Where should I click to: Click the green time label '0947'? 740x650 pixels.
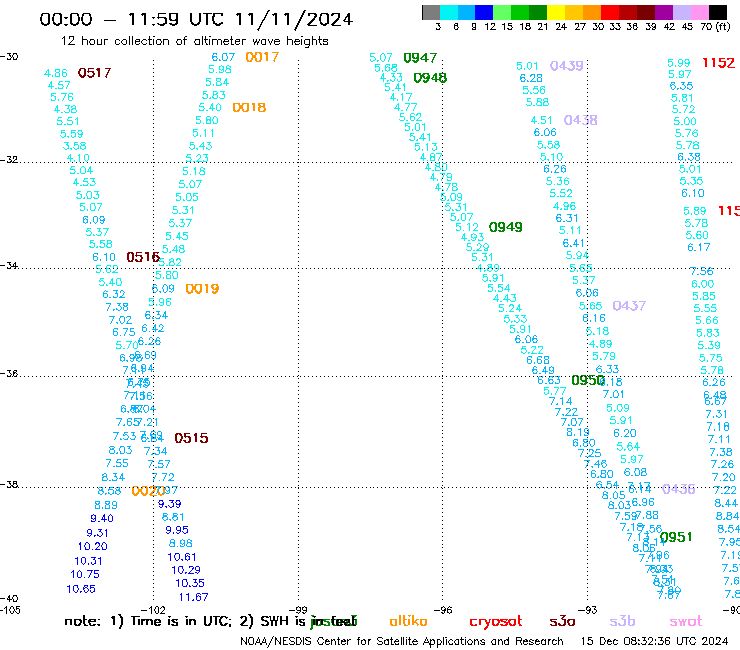click(420, 58)
